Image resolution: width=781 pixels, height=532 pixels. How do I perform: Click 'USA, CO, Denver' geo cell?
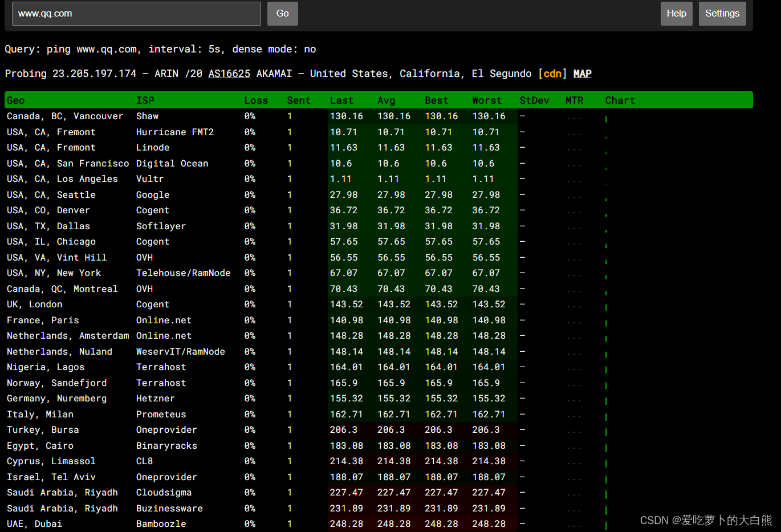[48, 210]
